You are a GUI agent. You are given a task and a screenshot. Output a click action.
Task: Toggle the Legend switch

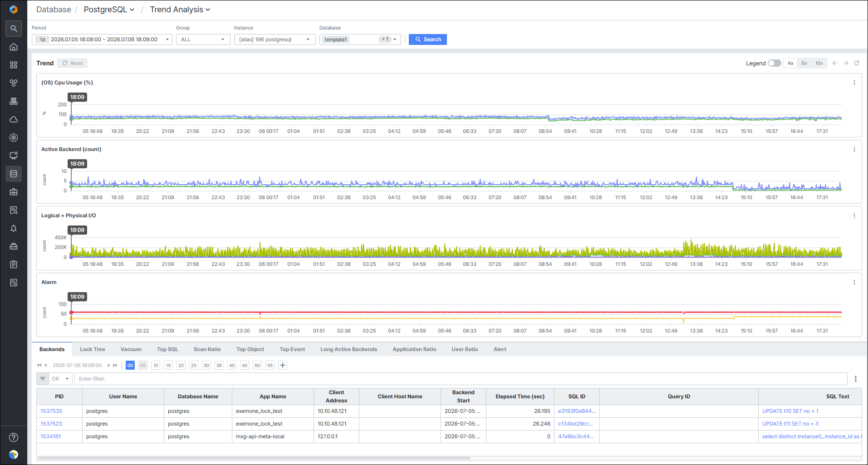pos(774,63)
